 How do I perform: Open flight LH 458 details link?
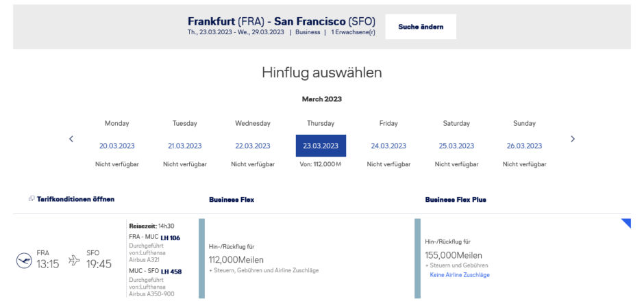point(171,271)
